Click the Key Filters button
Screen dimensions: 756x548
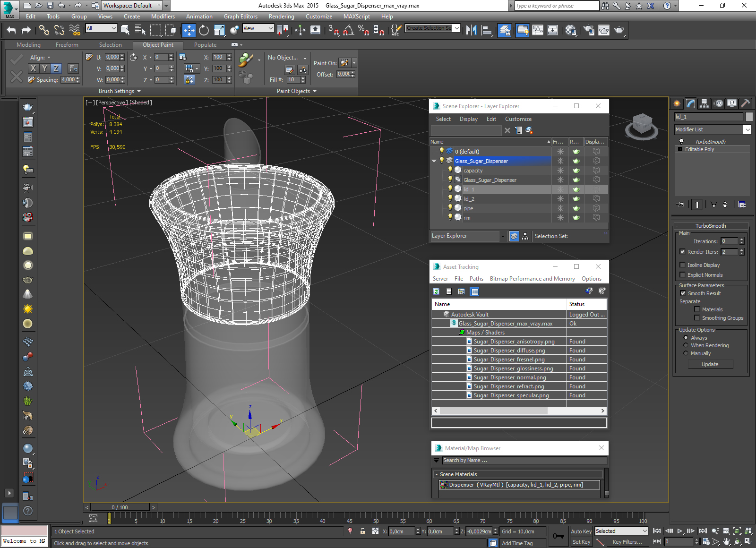point(627,542)
